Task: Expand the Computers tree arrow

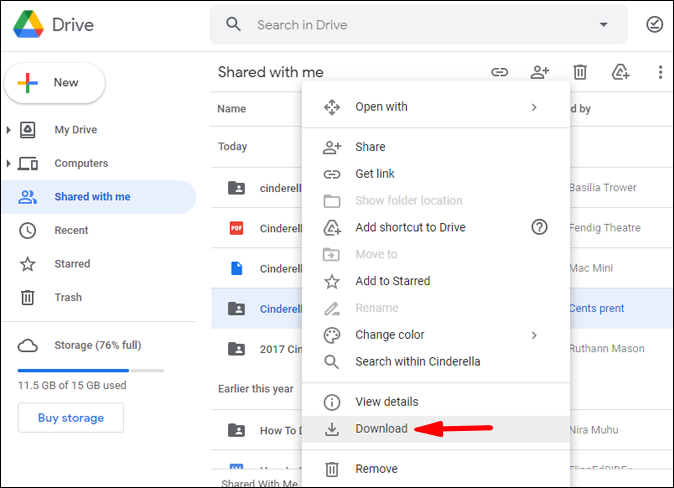Action: (x=9, y=163)
